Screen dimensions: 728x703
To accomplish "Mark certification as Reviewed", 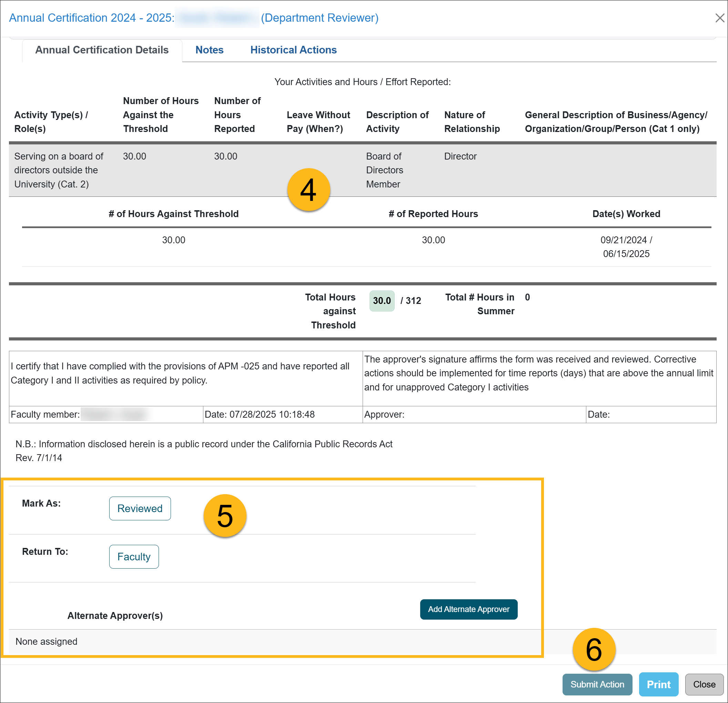I will (x=140, y=508).
